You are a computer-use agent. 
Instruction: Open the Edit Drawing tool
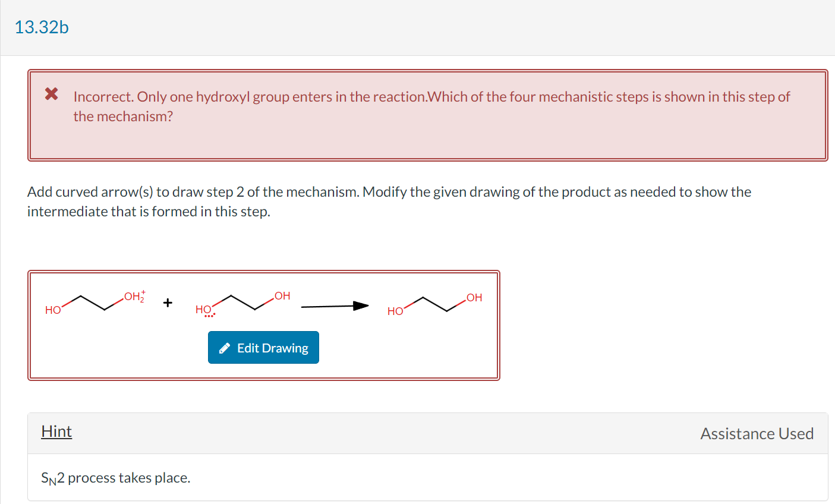pos(263,347)
